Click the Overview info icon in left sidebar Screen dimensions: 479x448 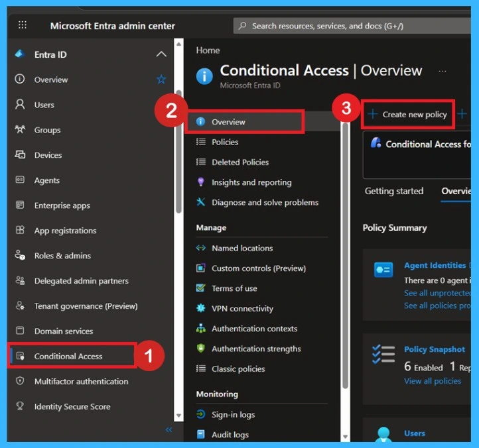[x=20, y=79]
